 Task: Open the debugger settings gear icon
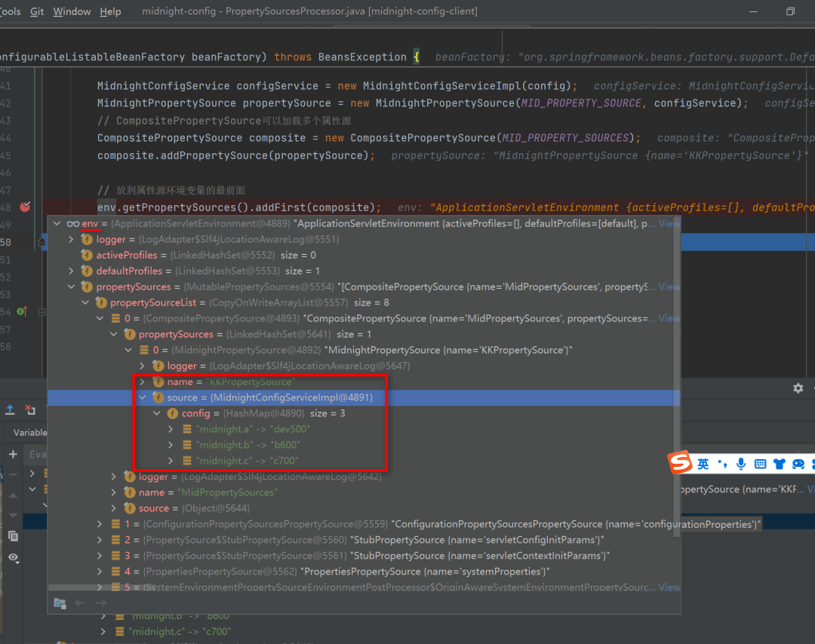coord(798,388)
